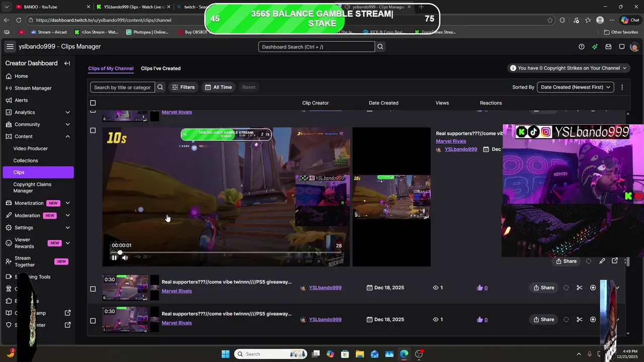Check the box for the expanded playing clip
The height and width of the screenshot is (362, 644).
coord(93,130)
